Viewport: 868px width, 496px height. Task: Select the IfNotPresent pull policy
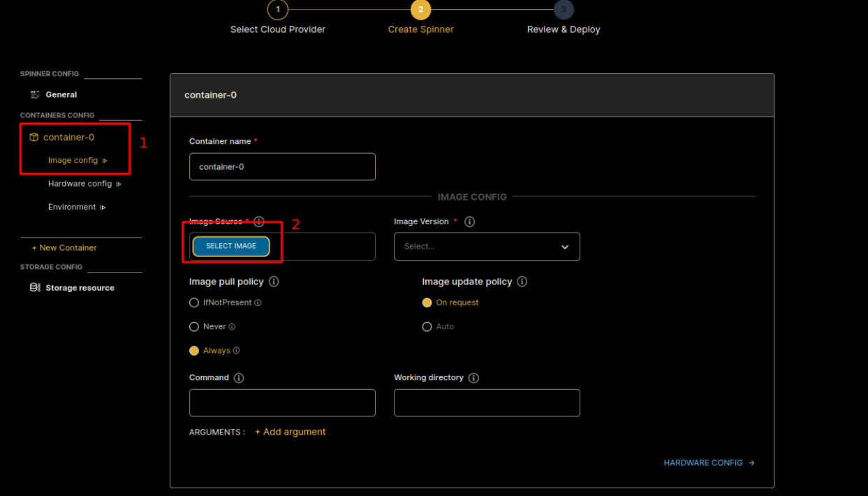[194, 303]
